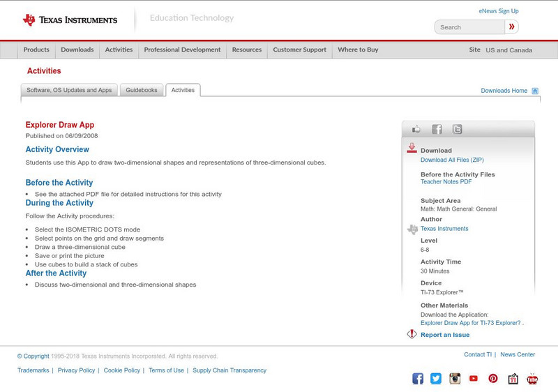Open the Cookie Policy link

click(121, 370)
